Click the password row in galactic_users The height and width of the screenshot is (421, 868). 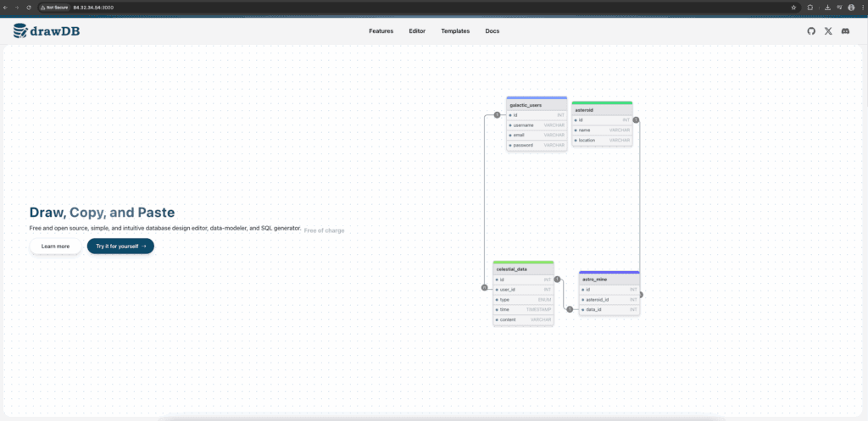(537, 145)
